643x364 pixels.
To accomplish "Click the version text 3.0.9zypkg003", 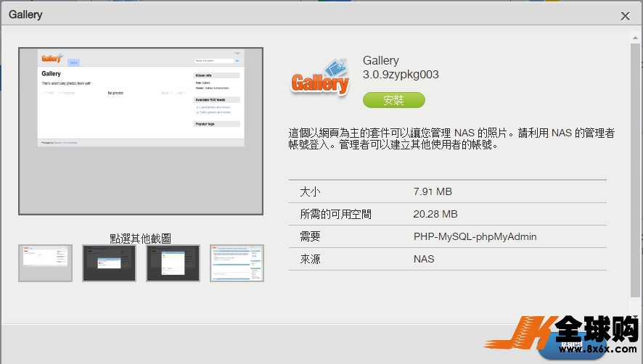I will (x=401, y=75).
